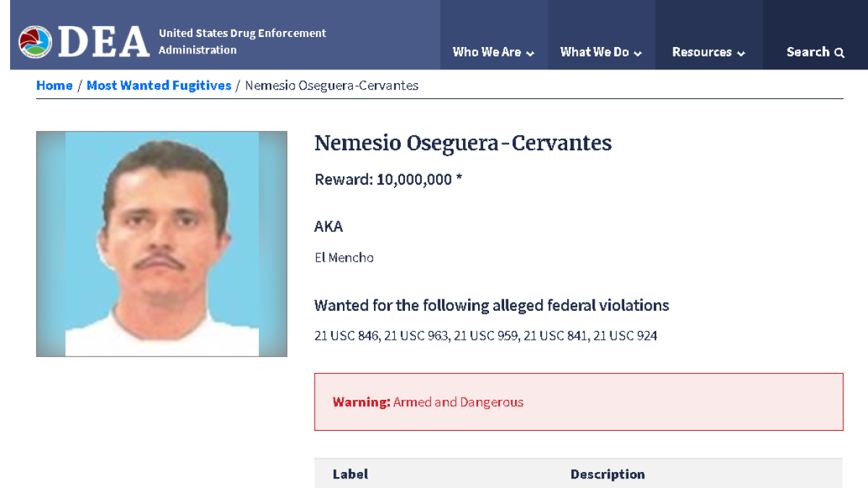
Task: Click the Armed and Dangerous warning box
Action: coord(579,402)
